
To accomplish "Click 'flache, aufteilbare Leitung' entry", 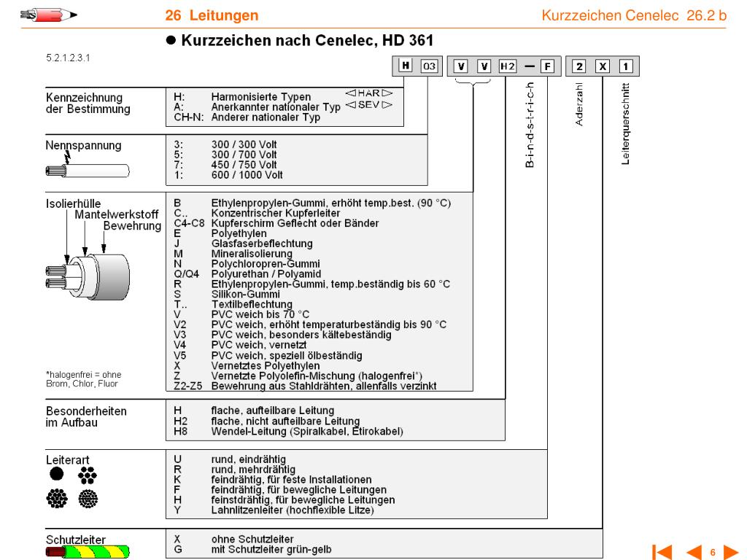I will point(273,411).
